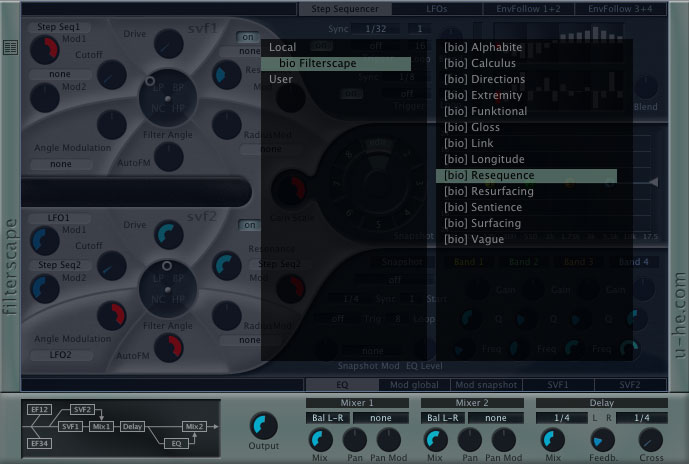This screenshot has height=464, width=689.
Task: Switch to the EnvFollow 3+4 tab
Action: point(620,9)
